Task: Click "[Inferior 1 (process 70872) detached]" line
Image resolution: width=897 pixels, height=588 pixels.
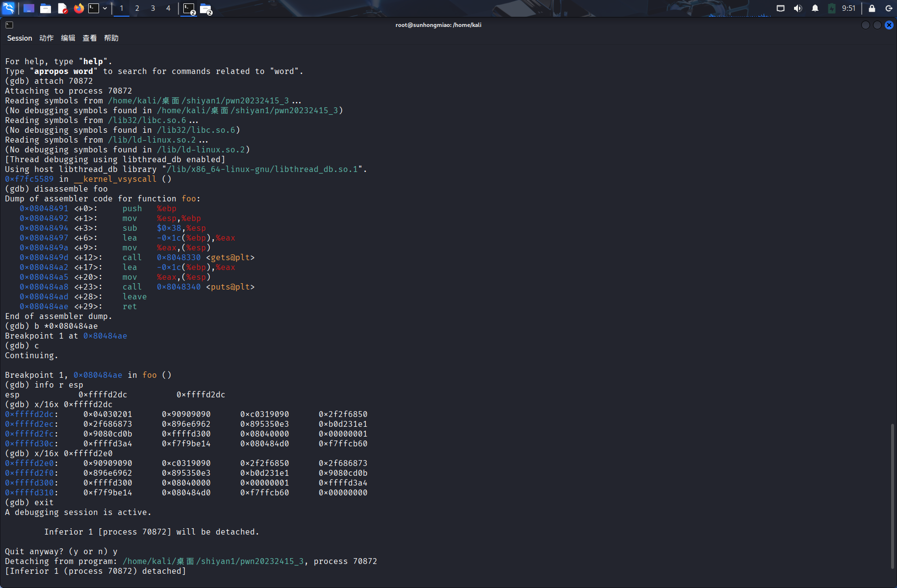Action: [x=96, y=571]
